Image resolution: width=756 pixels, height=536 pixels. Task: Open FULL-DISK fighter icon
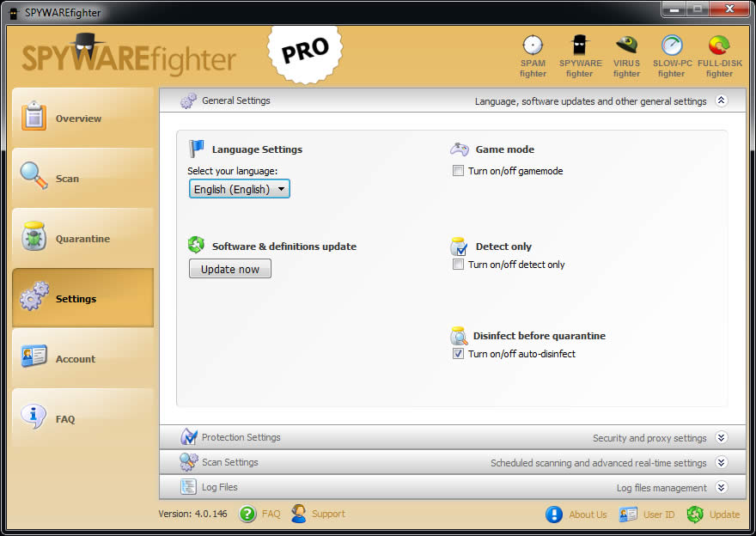tap(719, 46)
